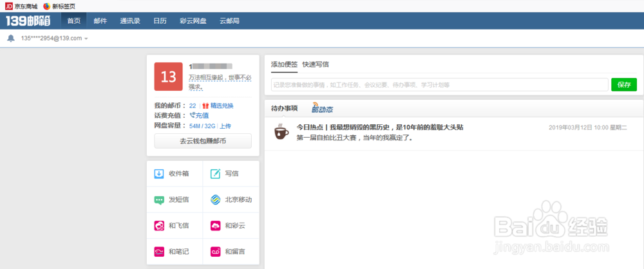Click the gift icon next to 精选兑换
644x269 pixels.
206,106
